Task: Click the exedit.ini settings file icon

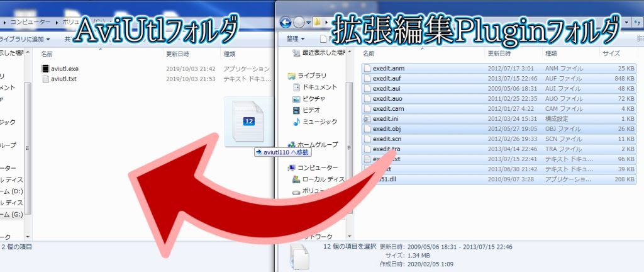Action: pos(367,119)
